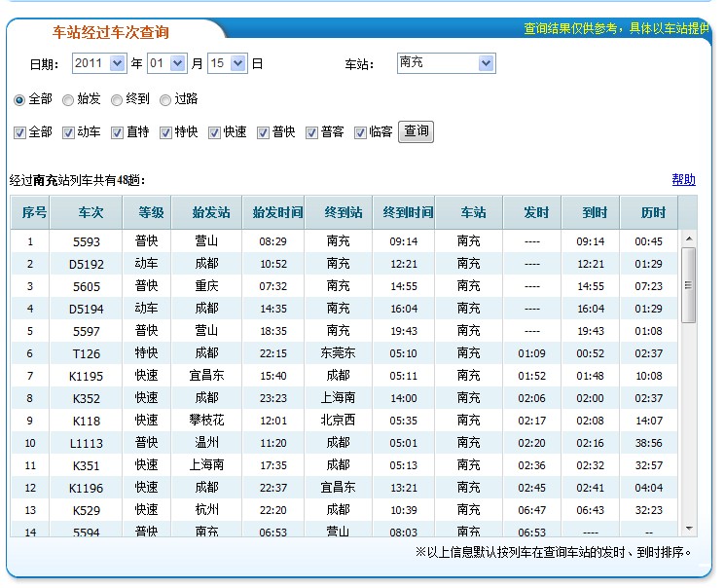Screen dimensions: 725x588
Task: Select train number K351
Action: 87,465
